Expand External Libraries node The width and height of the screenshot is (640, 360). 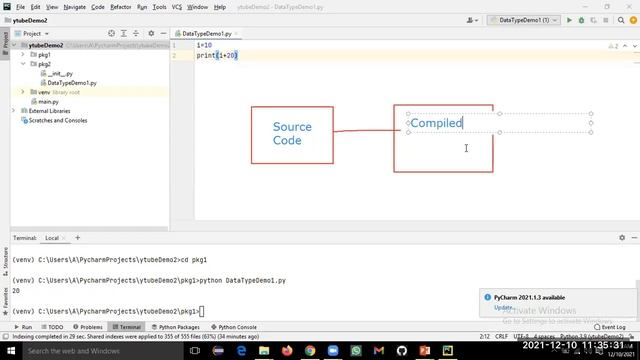13,111
